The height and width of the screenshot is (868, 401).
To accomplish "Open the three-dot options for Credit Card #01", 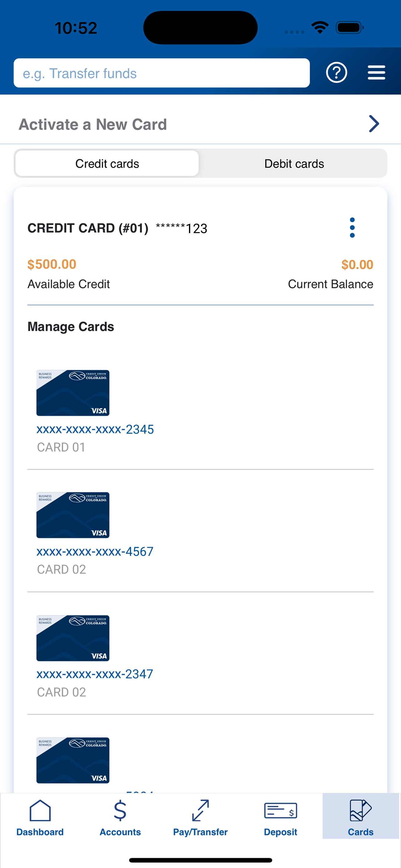I will point(352,227).
